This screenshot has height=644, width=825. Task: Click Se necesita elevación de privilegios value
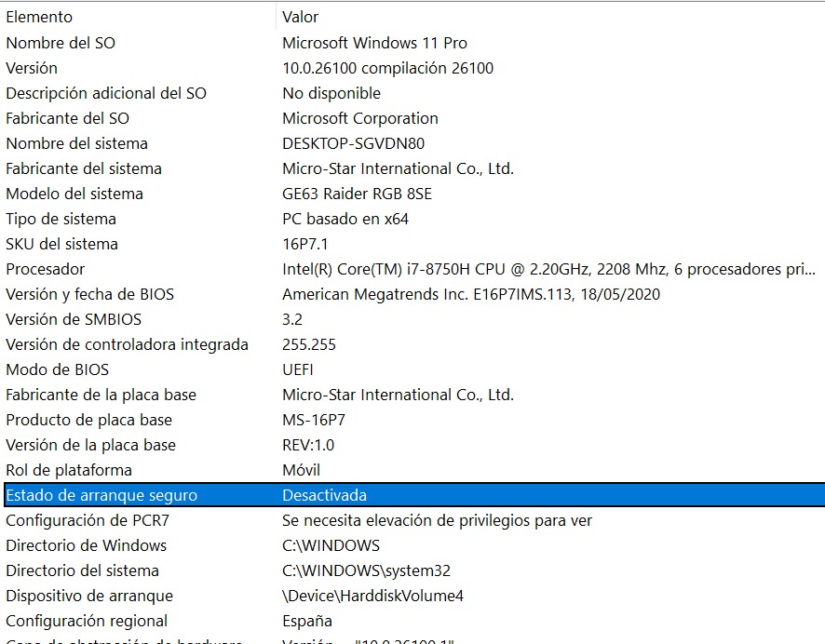(x=438, y=521)
